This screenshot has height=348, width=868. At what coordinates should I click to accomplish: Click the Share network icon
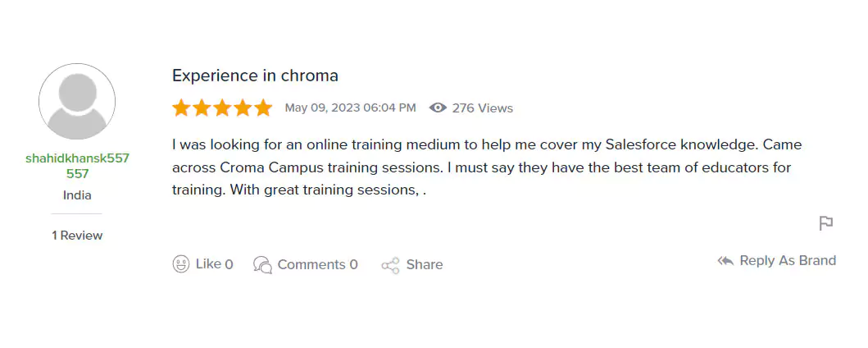click(390, 265)
